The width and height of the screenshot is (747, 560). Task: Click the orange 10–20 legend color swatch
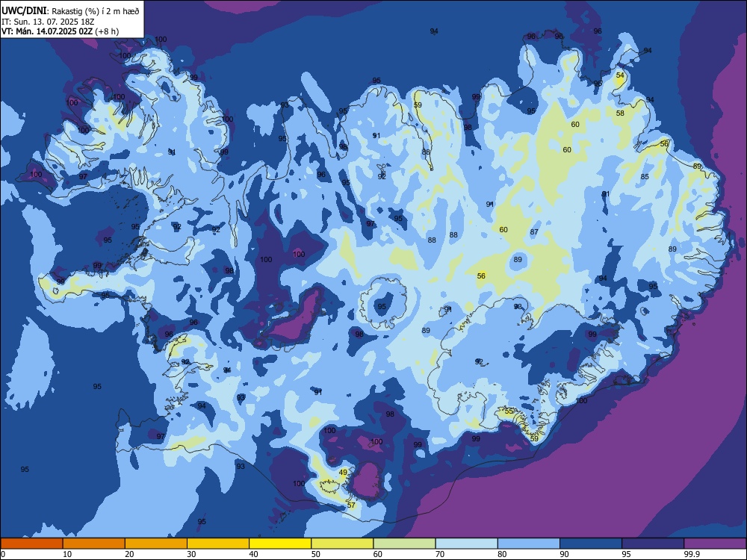(x=94, y=544)
